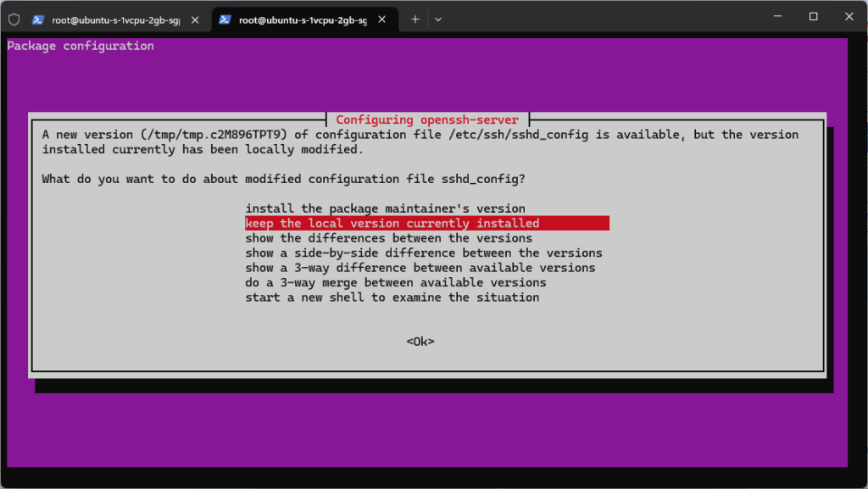Choose install the package maintainer's version
This screenshot has height=489, width=868.
385,208
